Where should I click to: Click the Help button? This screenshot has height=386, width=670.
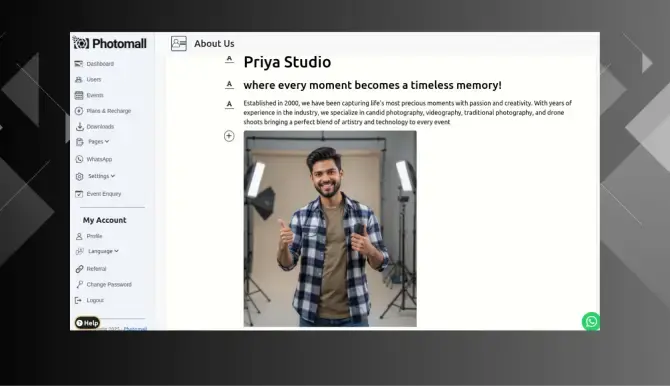(x=88, y=323)
